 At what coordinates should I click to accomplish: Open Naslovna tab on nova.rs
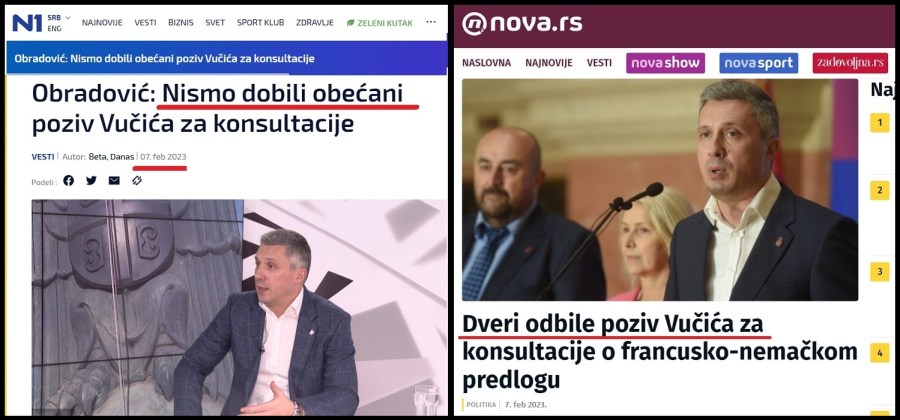point(486,63)
